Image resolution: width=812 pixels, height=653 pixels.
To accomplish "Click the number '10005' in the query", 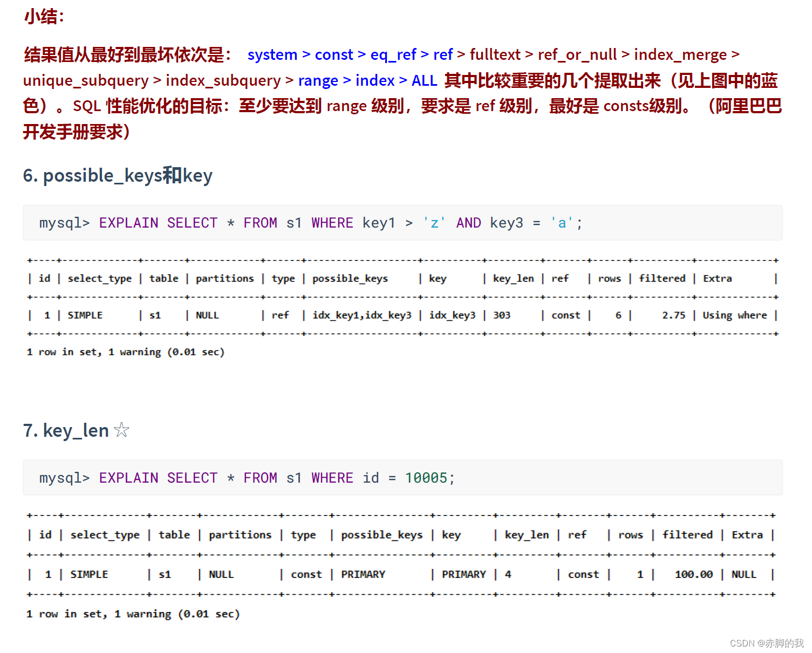I will (426, 478).
